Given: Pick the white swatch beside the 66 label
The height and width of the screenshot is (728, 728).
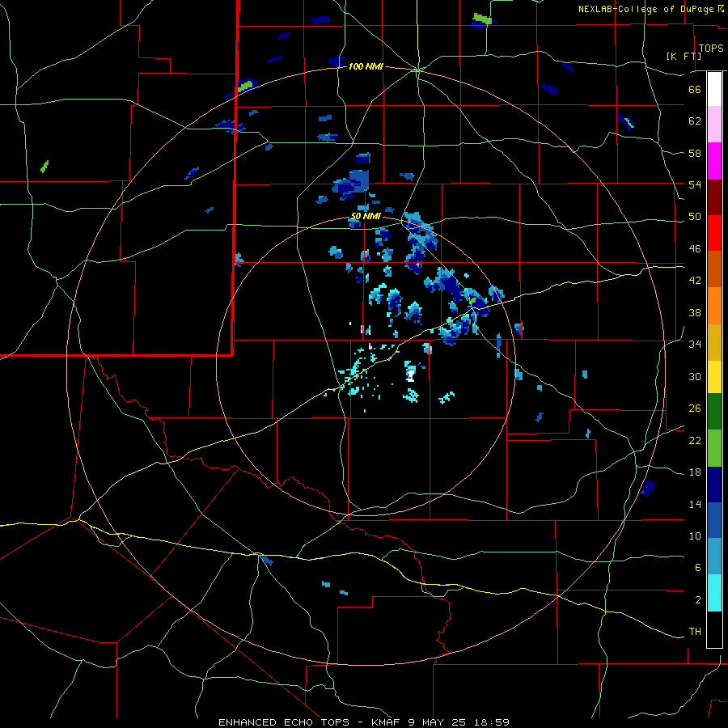Looking at the screenshot, I should tap(714, 89).
